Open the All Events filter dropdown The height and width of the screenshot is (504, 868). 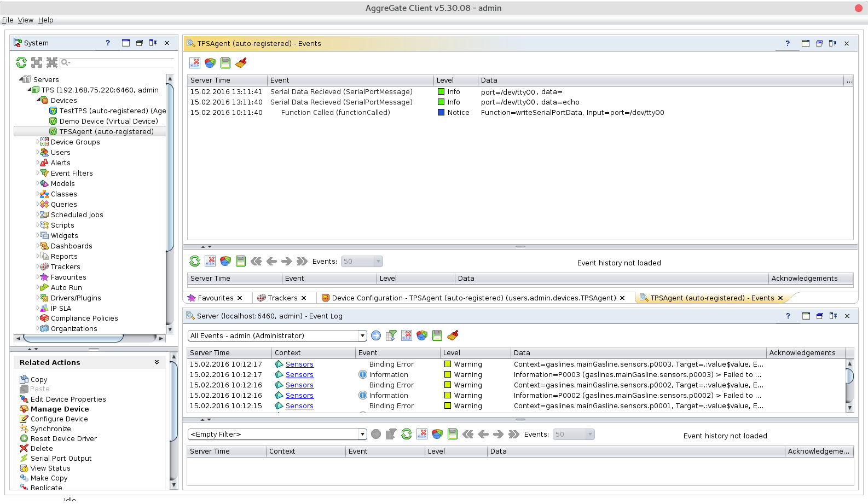coord(362,335)
